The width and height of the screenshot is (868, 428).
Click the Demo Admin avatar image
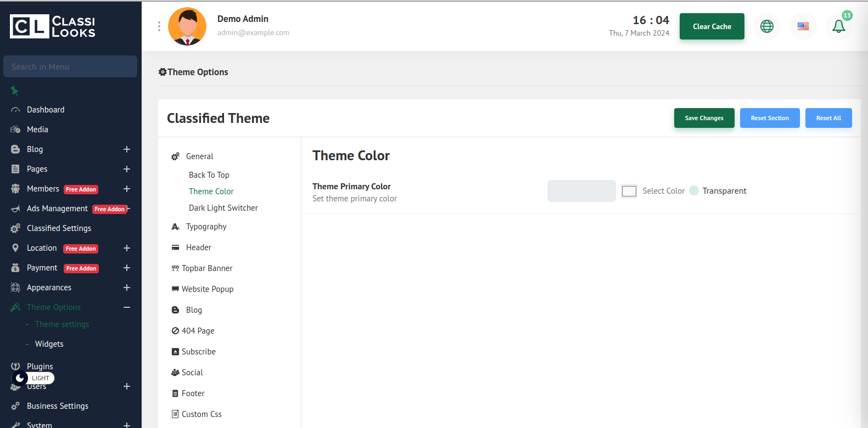click(x=187, y=26)
